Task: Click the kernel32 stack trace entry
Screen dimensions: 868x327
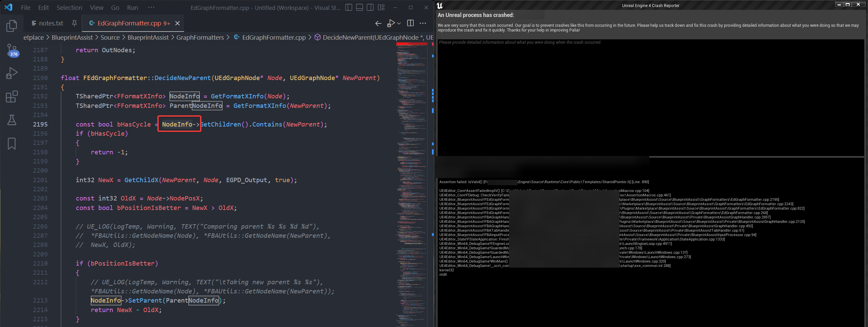Action: point(446,270)
